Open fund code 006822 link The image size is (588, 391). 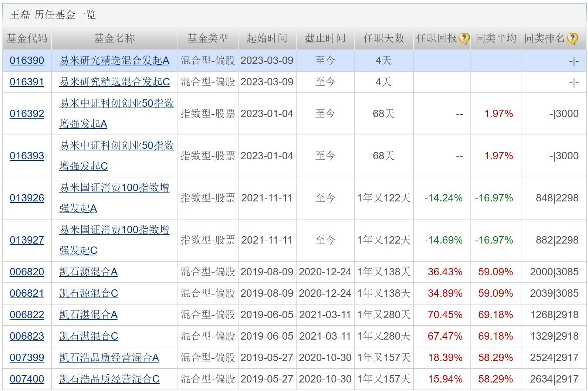click(x=27, y=315)
